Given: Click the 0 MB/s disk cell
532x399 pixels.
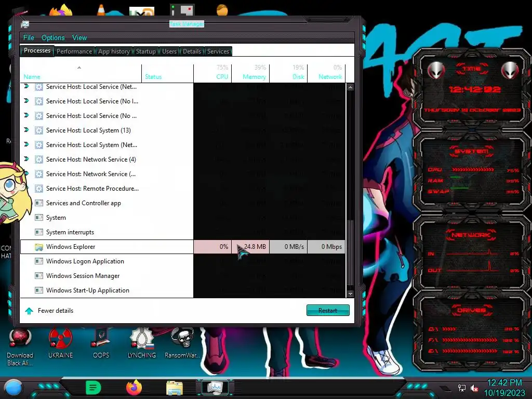Looking at the screenshot, I should (x=289, y=247).
